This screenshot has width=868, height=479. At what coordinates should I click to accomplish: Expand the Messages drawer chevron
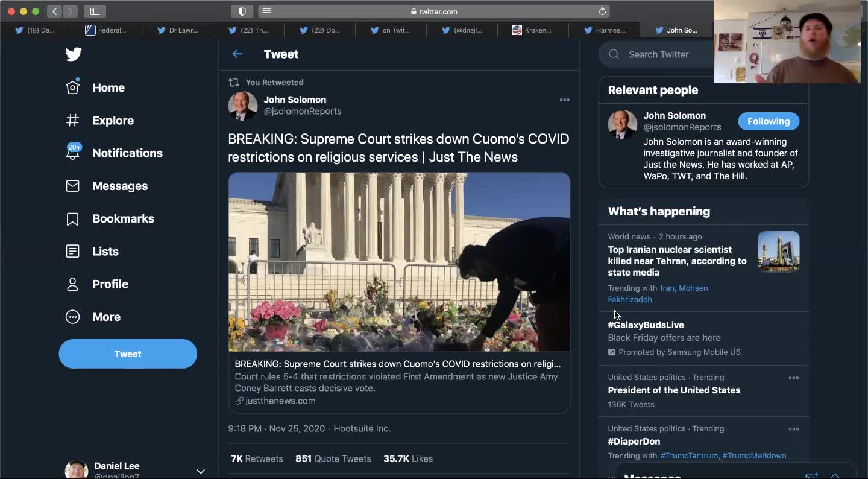click(x=835, y=475)
